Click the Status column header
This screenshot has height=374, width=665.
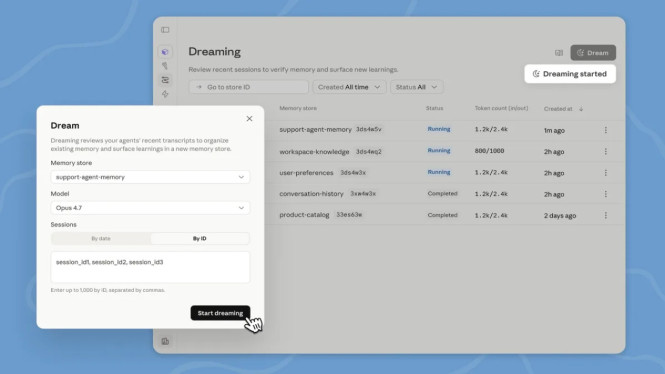point(434,108)
